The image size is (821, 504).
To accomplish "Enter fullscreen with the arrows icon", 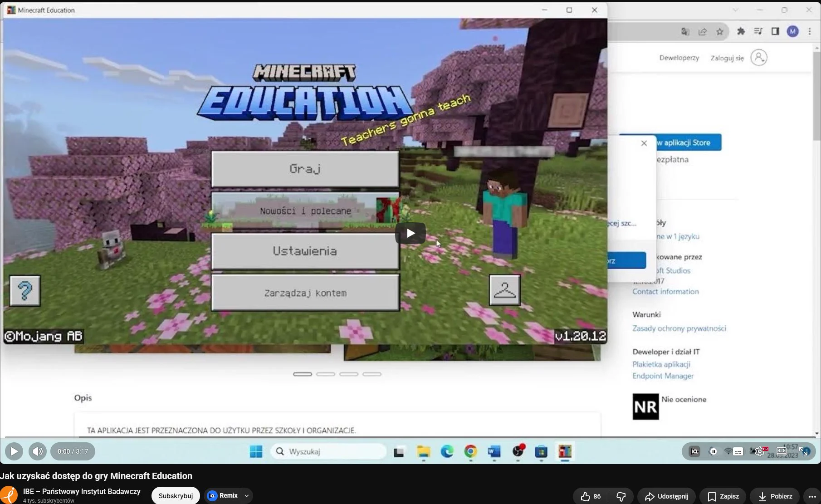I will pyautogui.click(x=804, y=451).
